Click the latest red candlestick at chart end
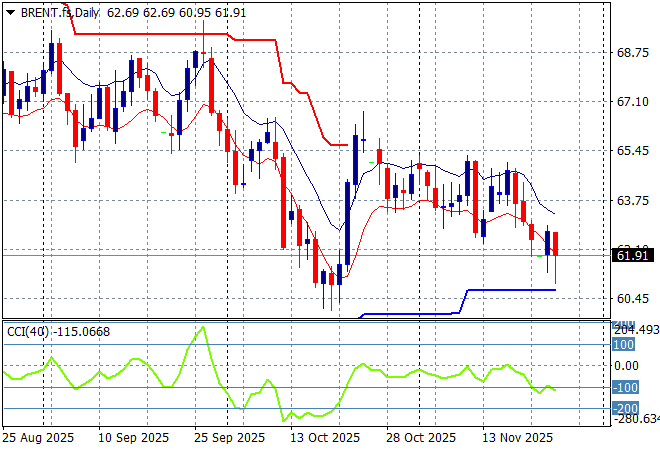This screenshot has width=660, height=450. (x=556, y=244)
